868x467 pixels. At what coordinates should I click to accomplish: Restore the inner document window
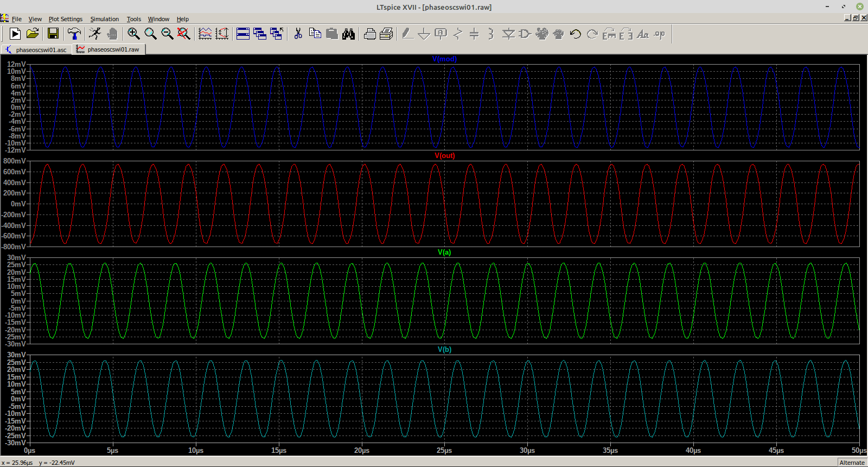[x=856, y=18]
